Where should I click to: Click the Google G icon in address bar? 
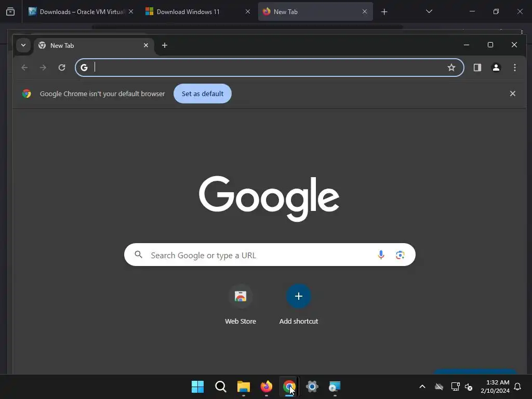tap(84, 68)
